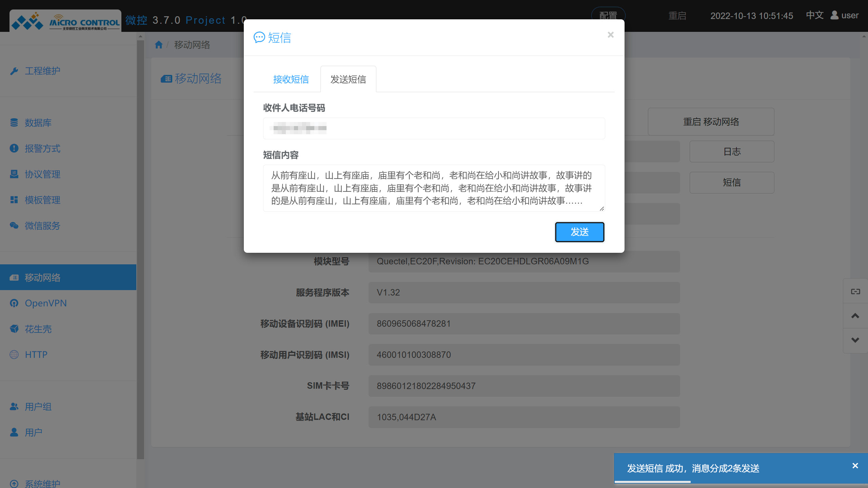Click the OpenVPN sidebar icon
868x488 pixels.
(x=14, y=303)
